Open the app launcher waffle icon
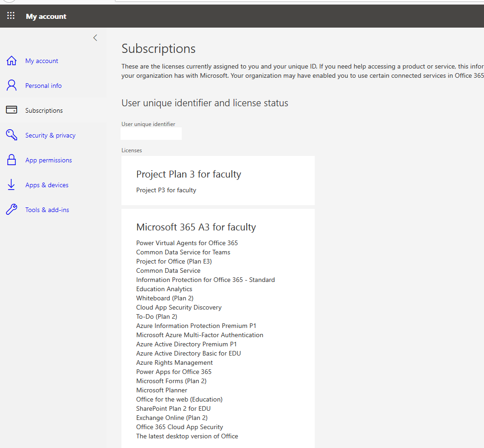 pyautogui.click(x=11, y=16)
